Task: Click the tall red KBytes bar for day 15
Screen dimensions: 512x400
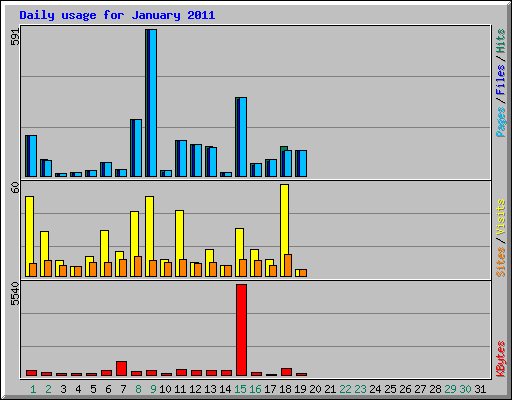Action: [241, 330]
